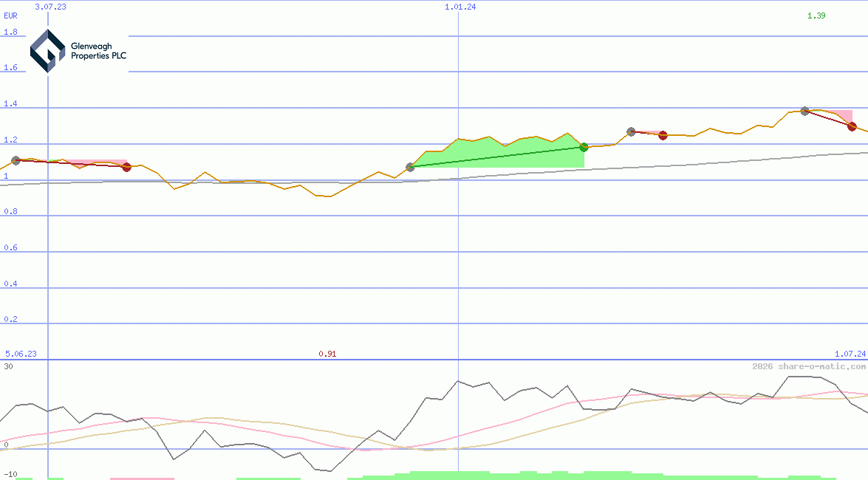Click the 1.8 price axis label
This screenshot has width=868, height=480.
tap(10, 32)
